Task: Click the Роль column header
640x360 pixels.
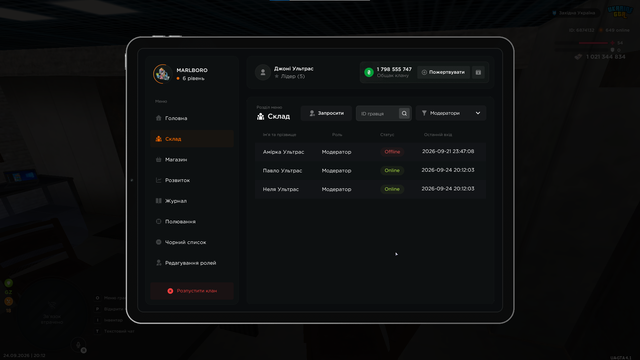Action: 337,135
